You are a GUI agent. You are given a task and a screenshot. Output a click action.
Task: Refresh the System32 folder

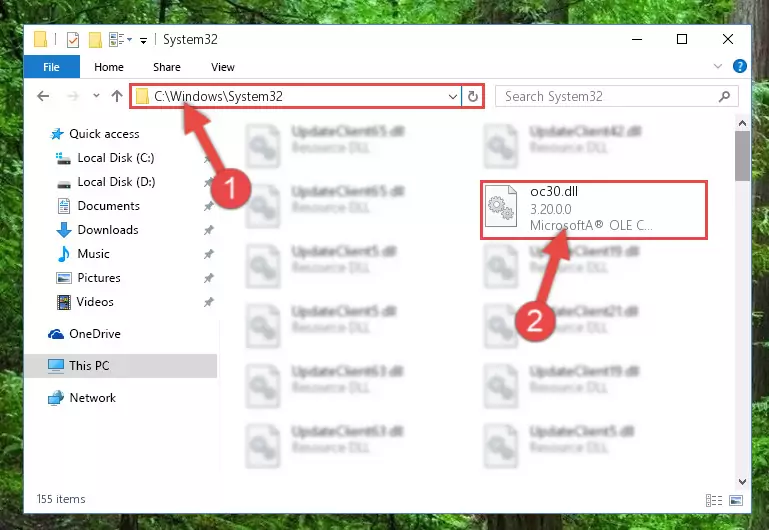tap(473, 97)
